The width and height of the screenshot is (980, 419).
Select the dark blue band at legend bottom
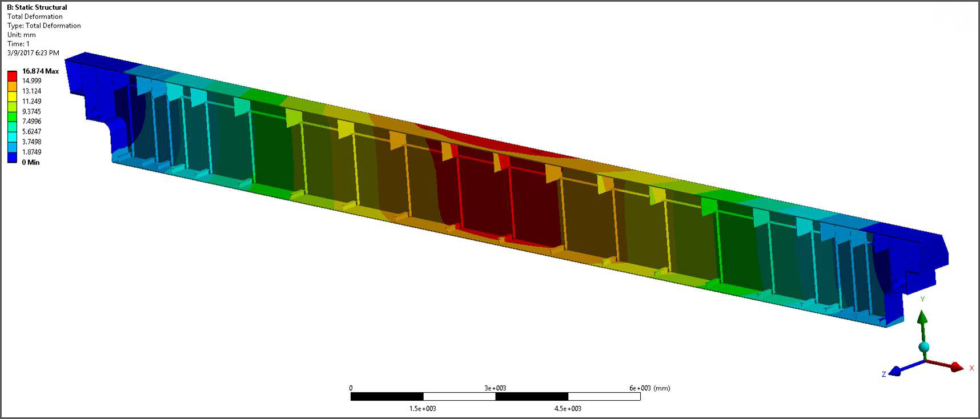tap(12, 158)
